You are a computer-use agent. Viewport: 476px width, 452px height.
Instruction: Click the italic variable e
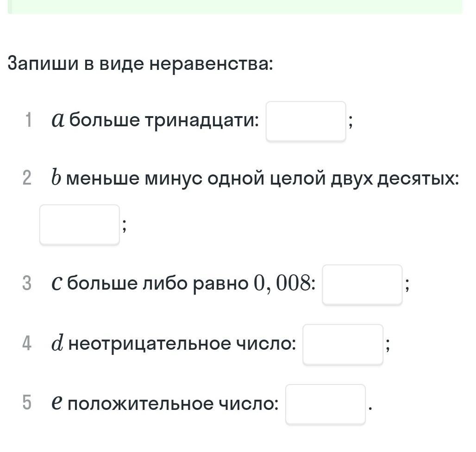(x=57, y=404)
